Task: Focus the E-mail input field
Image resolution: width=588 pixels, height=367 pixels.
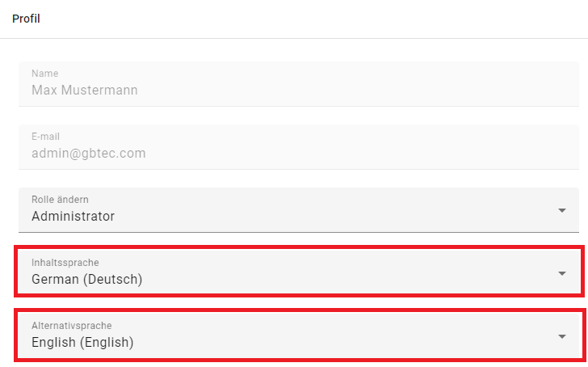Action: point(298,147)
